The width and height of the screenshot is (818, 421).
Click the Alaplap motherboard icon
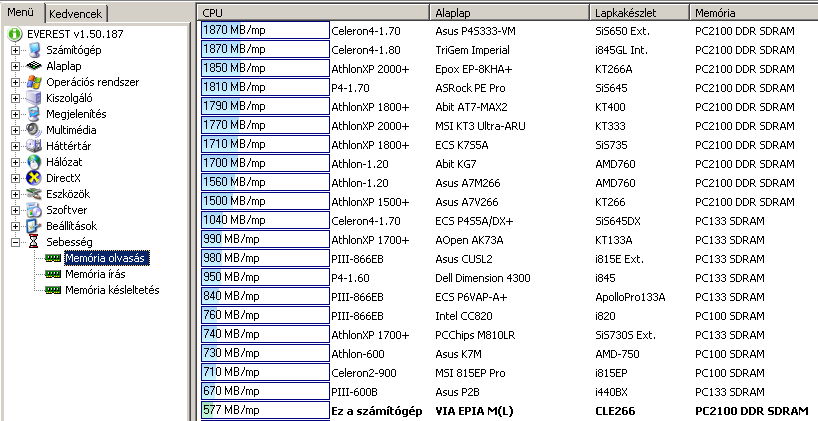click(34, 66)
